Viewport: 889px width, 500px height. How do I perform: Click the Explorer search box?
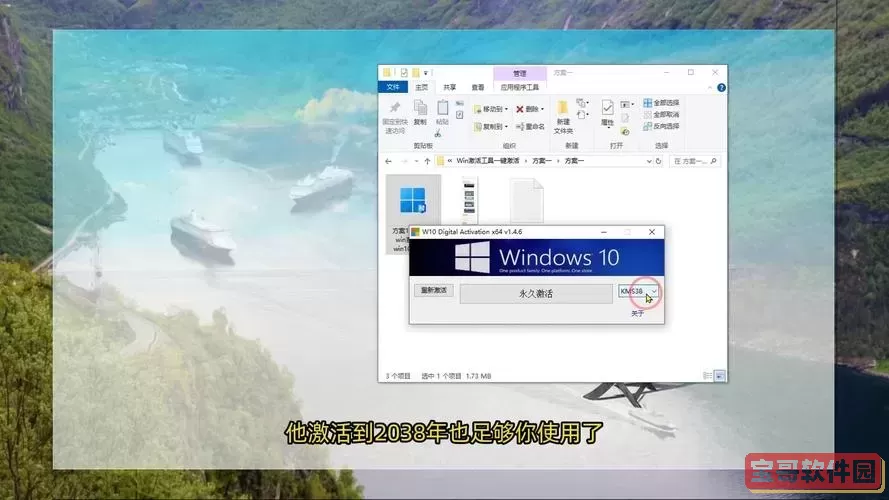click(x=695, y=162)
